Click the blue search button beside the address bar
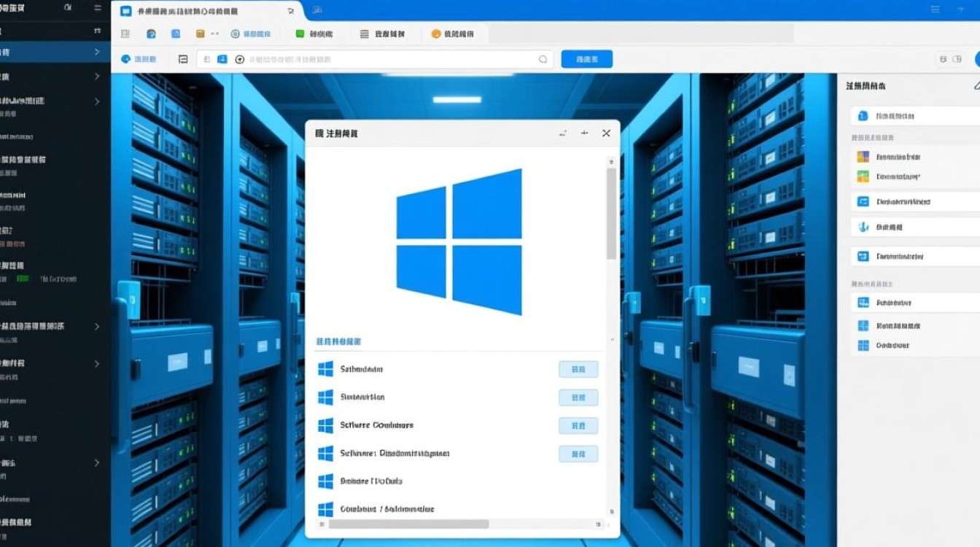This screenshot has height=547, width=980. pyautogui.click(x=588, y=59)
